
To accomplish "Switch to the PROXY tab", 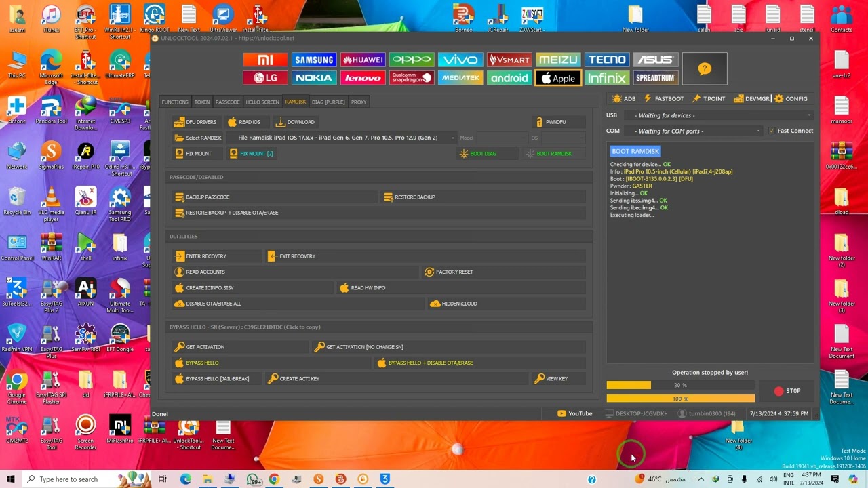I will [359, 102].
